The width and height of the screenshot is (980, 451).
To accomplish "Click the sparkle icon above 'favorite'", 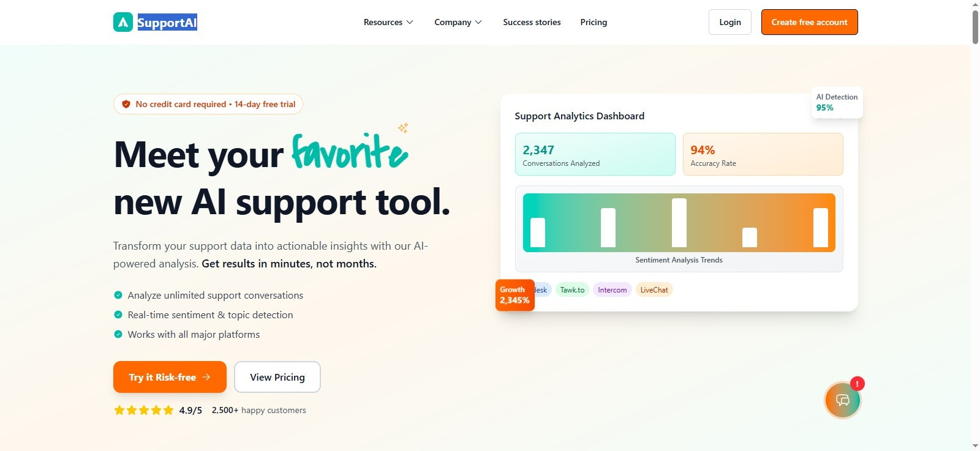I will (403, 127).
